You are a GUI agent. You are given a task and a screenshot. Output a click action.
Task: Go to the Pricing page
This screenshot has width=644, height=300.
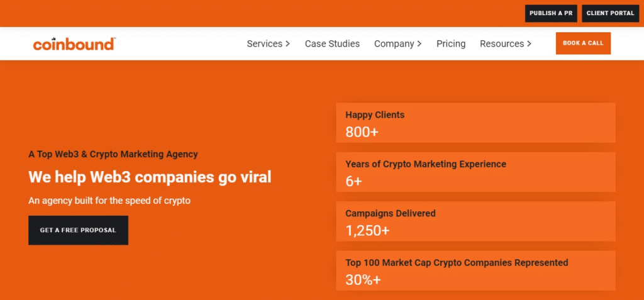[451, 44]
